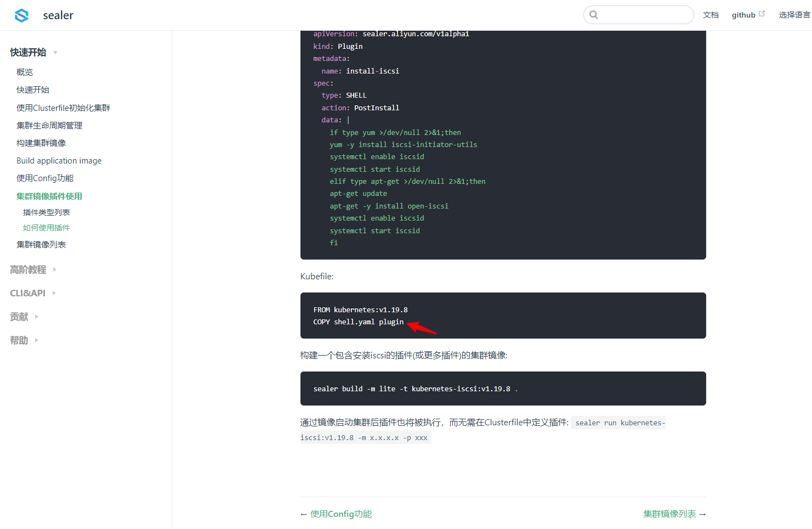This screenshot has height=529, width=812.
Task: Click 'action: PostInstall' yaml line
Action: pyautogui.click(x=360, y=108)
